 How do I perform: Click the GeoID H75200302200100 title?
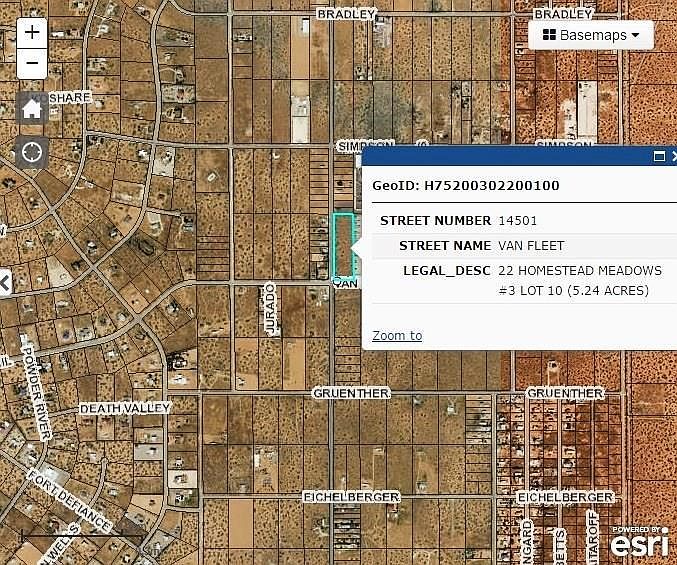pos(465,186)
